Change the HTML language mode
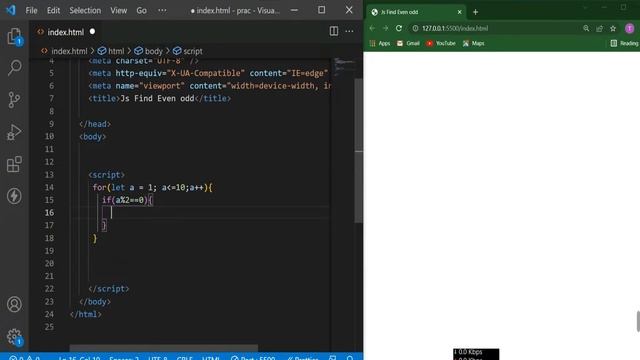The height and width of the screenshot is (360, 640). click(211, 358)
